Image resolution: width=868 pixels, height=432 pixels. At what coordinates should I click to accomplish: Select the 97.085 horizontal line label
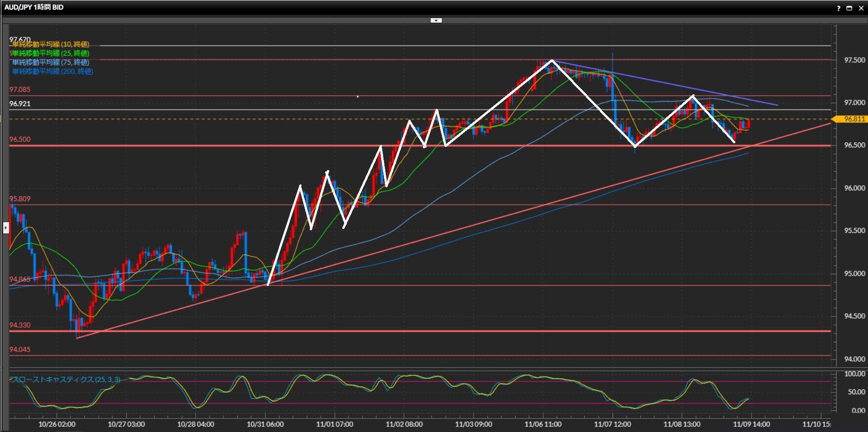tap(20, 90)
